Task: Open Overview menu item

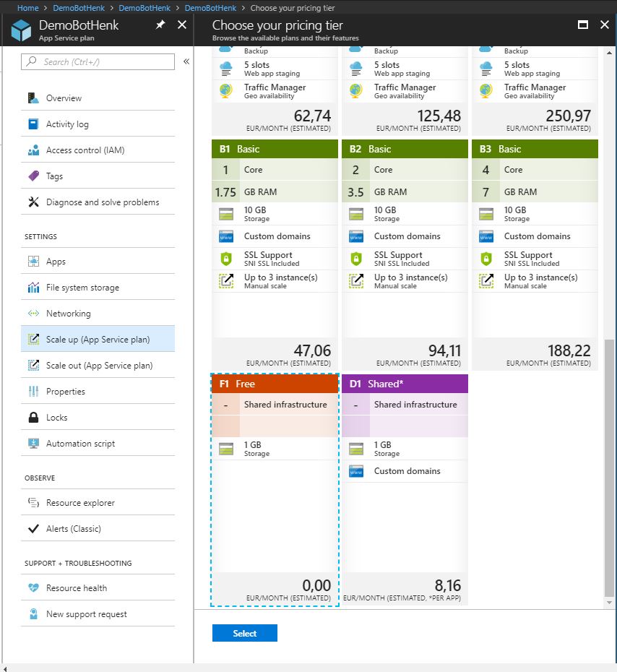Action: pos(98,98)
